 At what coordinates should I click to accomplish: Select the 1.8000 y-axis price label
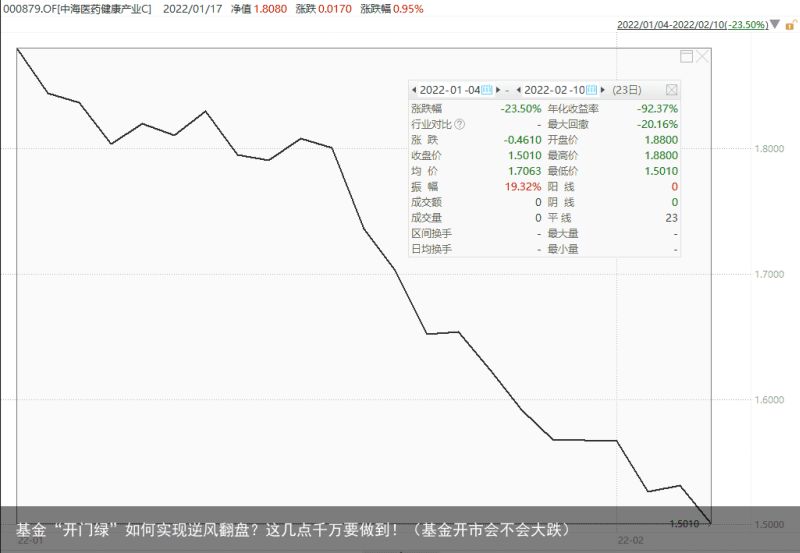(x=769, y=148)
